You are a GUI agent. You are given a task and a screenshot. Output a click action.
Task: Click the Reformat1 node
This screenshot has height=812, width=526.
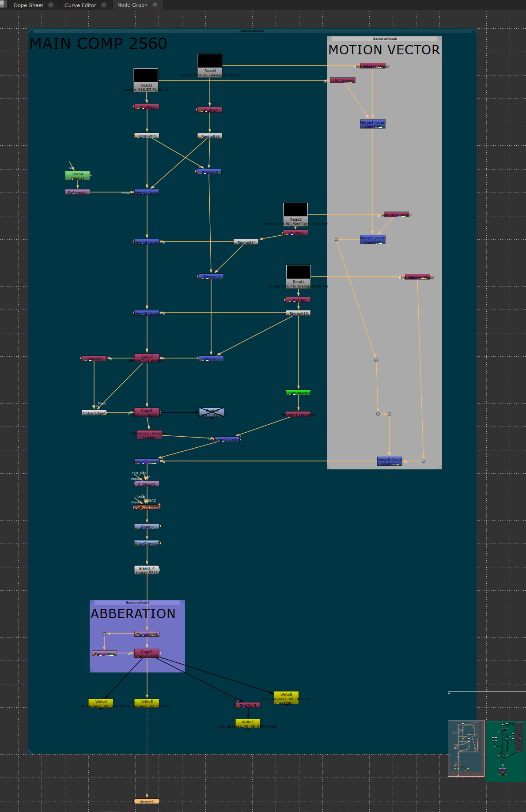click(x=77, y=192)
